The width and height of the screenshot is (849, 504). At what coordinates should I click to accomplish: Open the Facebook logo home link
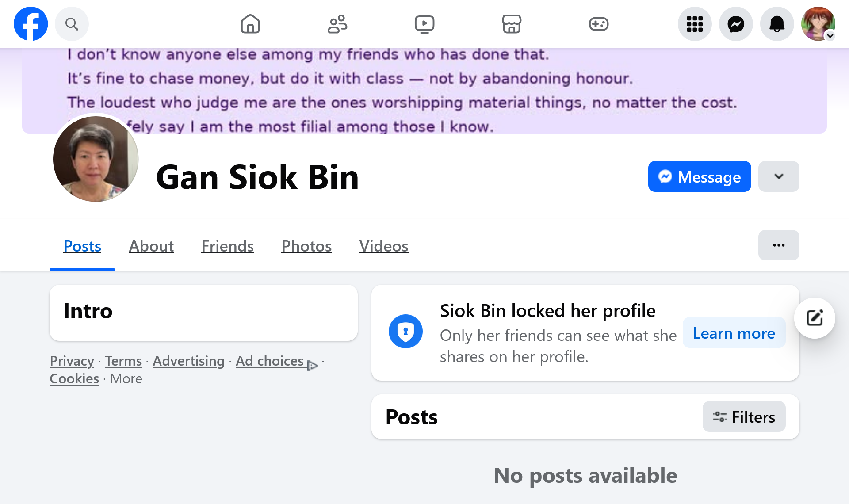tap(31, 24)
